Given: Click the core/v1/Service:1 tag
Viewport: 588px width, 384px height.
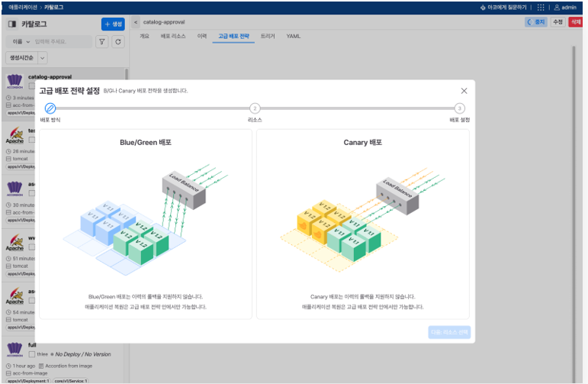Looking at the screenshot, I should pos(71,381).
